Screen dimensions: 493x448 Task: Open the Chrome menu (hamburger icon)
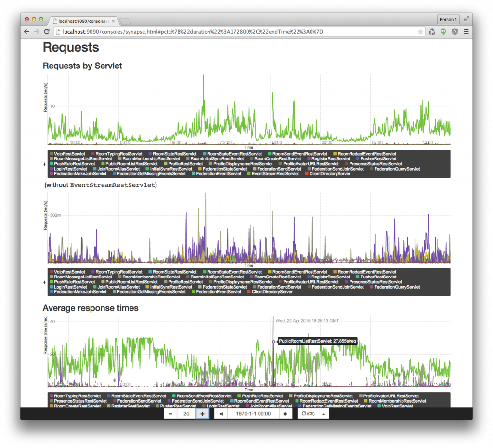click(466, 31)
